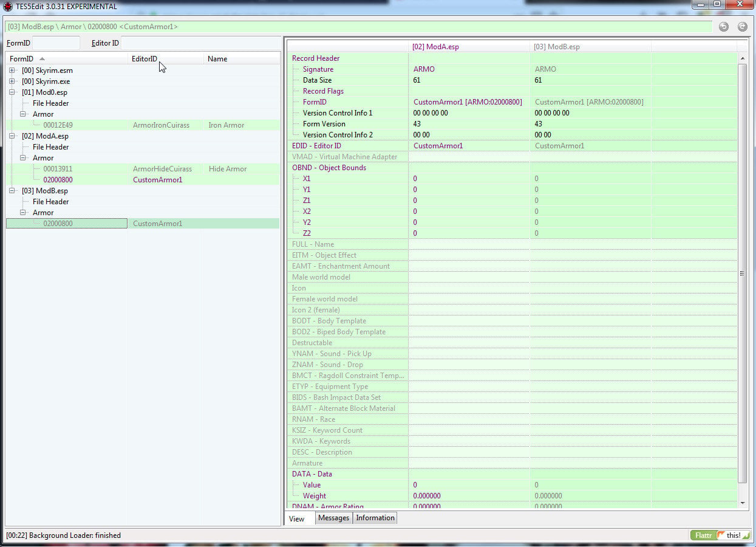Click the Weight value in ModA.esp column
756x547 pixels.
[427, 496]
